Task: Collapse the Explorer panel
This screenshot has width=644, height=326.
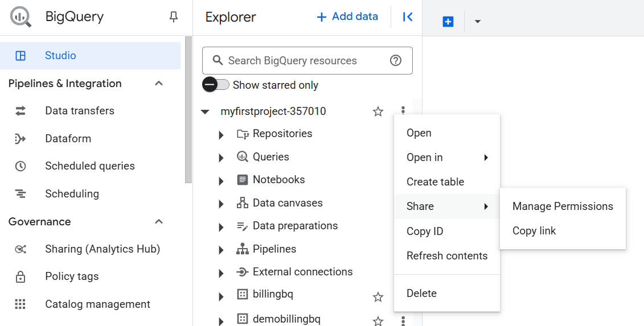Action: 408,17
